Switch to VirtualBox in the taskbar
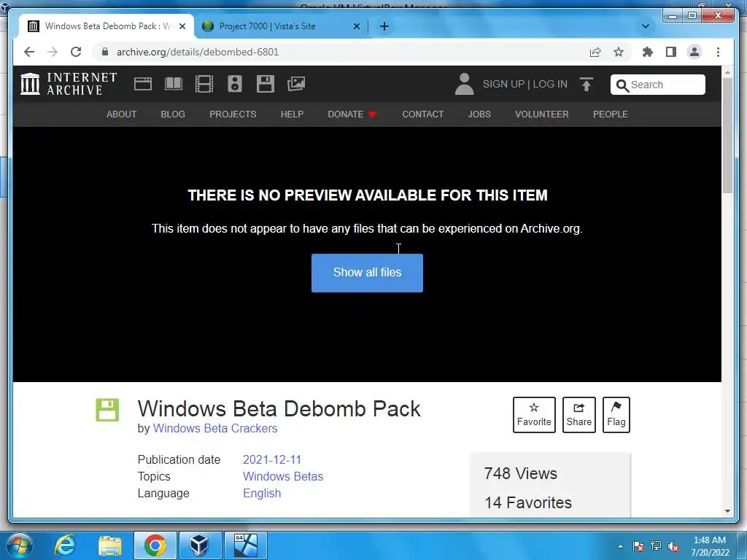This screenshot has height=560, width=747. tap(199, 545)
